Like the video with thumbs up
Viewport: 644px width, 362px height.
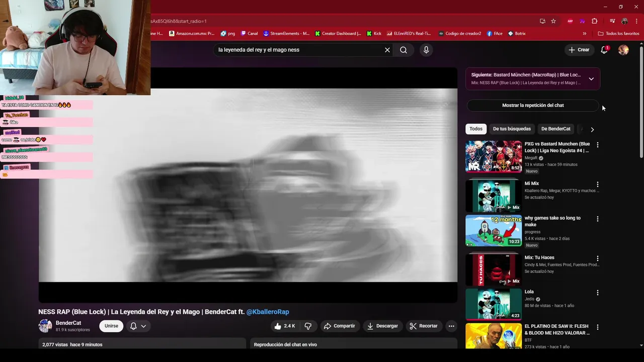point(284,326)
